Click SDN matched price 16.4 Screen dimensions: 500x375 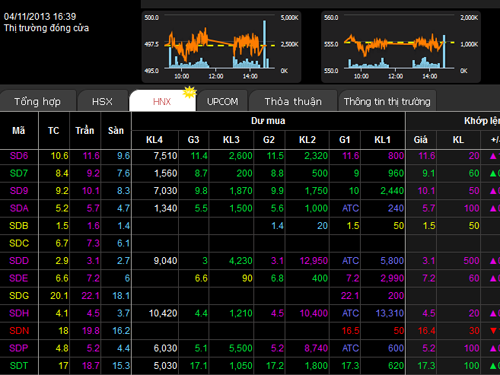point(427,331)
